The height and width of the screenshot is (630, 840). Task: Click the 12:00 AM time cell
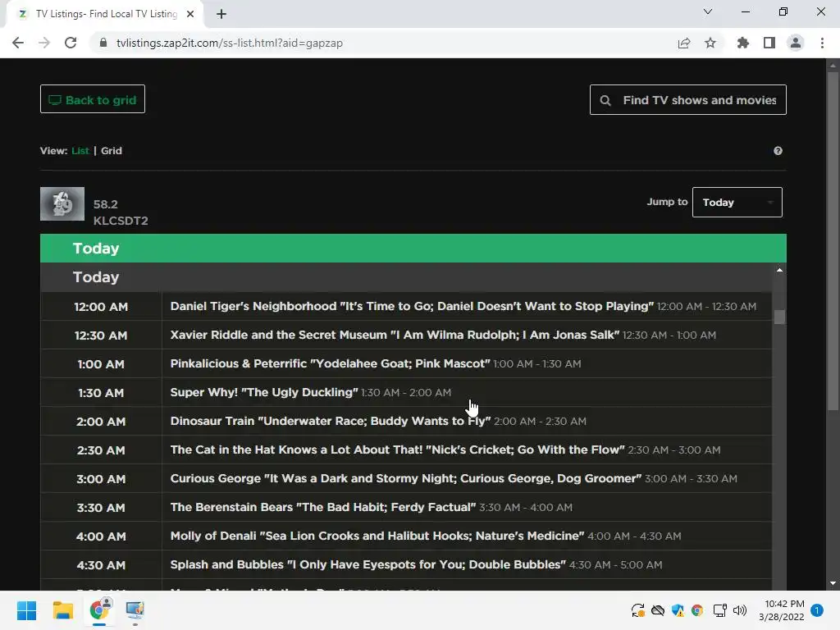[101, 307]
